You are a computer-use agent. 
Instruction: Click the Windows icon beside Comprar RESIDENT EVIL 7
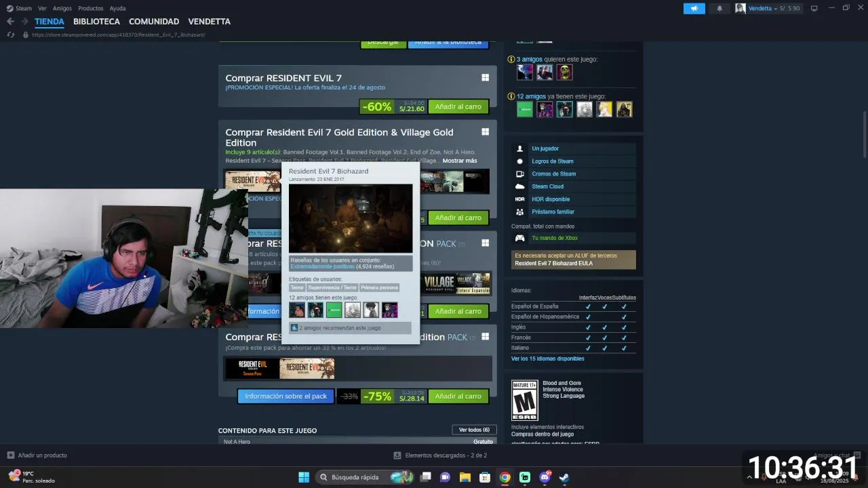pyautogui.click(x=485, y=78)
